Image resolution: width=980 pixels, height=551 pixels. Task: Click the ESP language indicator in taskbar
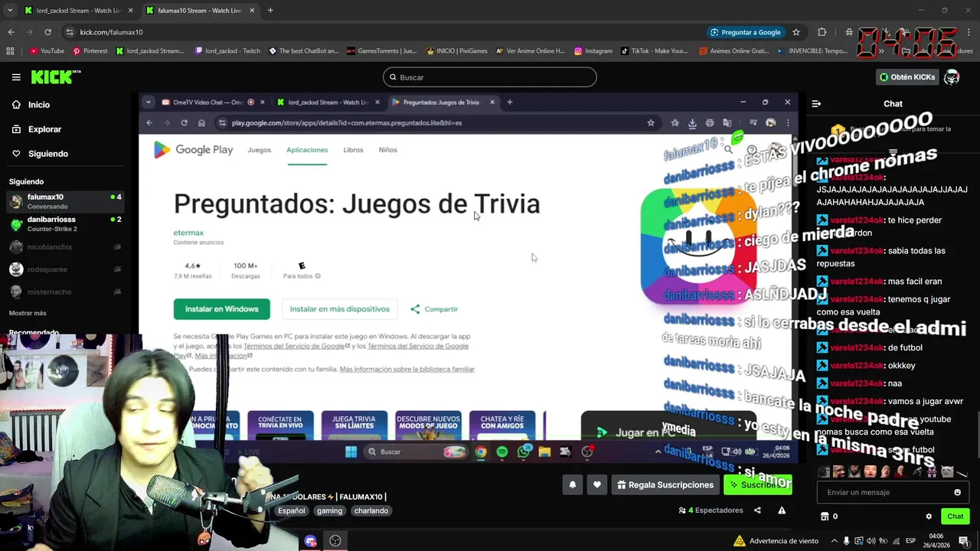coord(911,541)
